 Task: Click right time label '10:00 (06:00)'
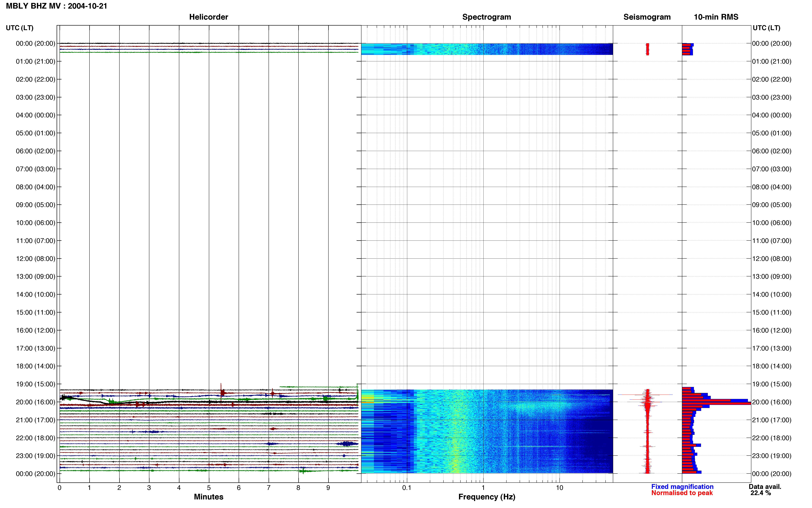(x=772, y=223)
